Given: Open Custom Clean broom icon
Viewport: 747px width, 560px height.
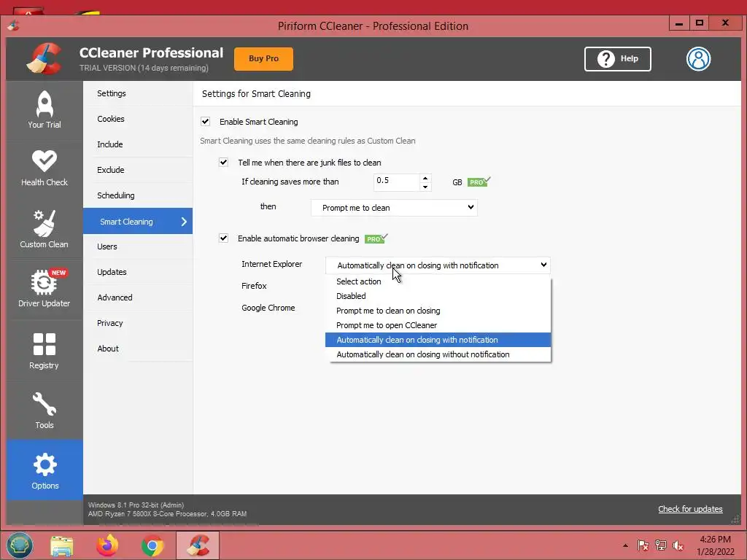Looking at the screenshot, I should 44,223.
